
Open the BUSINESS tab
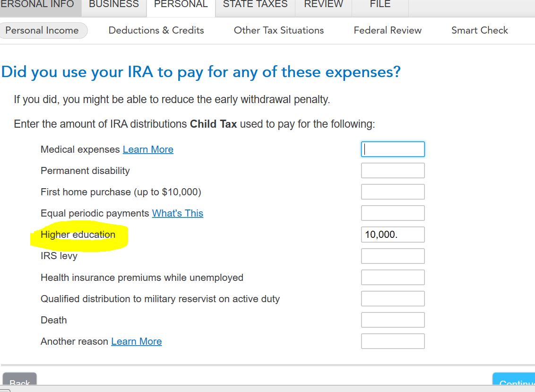(114, 5)
